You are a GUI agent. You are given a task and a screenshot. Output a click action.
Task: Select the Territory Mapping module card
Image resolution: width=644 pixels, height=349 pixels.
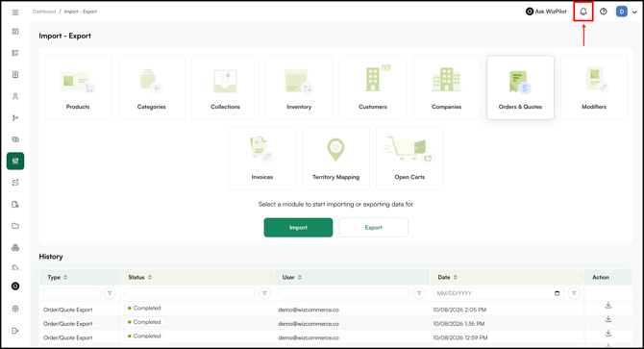point(336,158)
